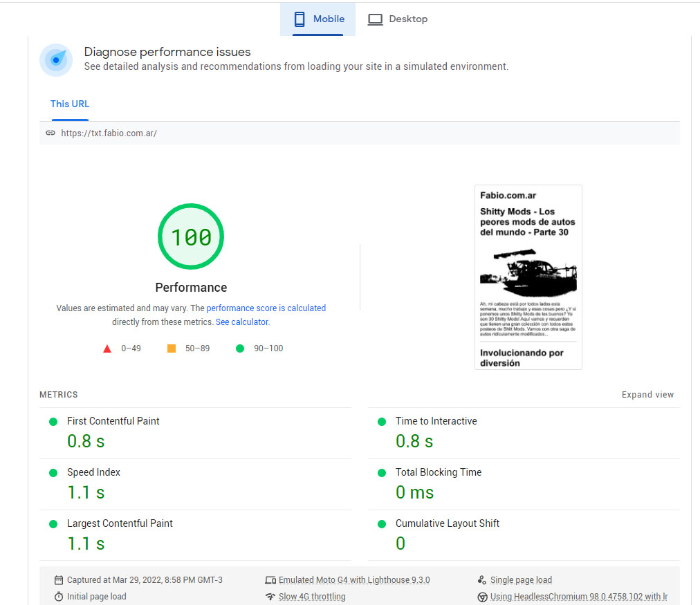Viewport: 700px width, 605px height.
Task: Click the mobile phone icon
Action: click(300, 19)
